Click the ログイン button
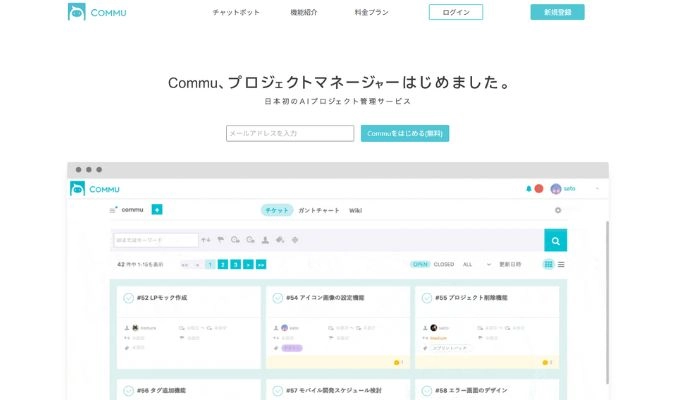The image size is (700, 400). 456,12
